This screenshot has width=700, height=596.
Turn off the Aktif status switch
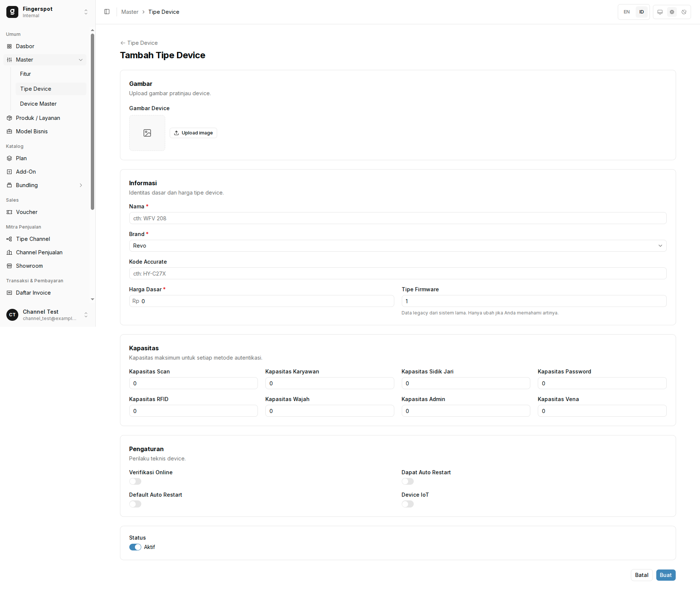(x=135, y=547)
